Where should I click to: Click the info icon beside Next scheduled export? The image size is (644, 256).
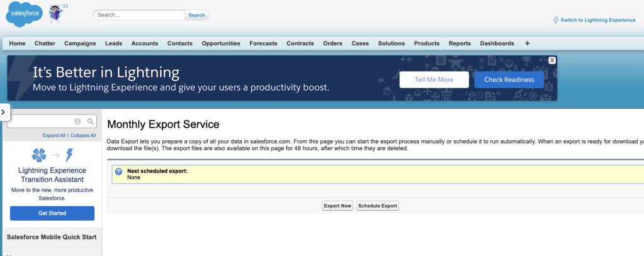(x=118, y=171)
